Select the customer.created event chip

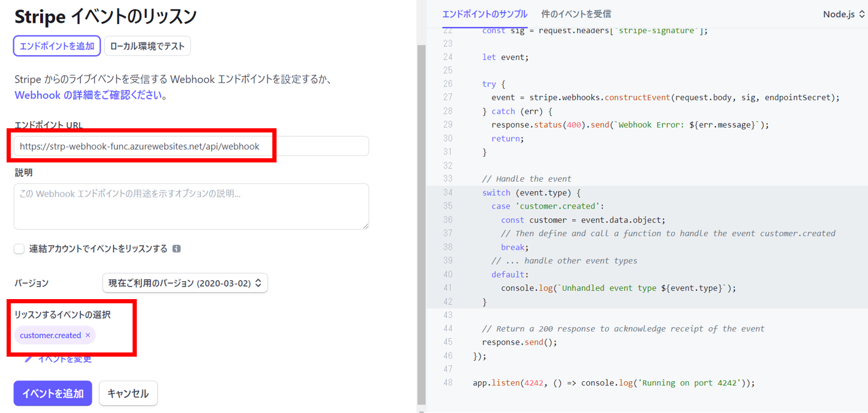tap(50, 335)
